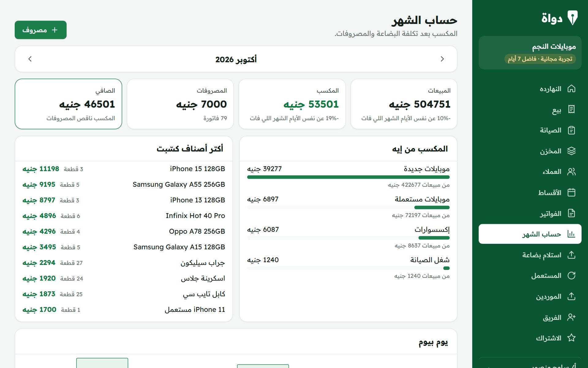The image size is (588, 368).
Task: Go to next month with right chevron
Action: click(442, 59)
